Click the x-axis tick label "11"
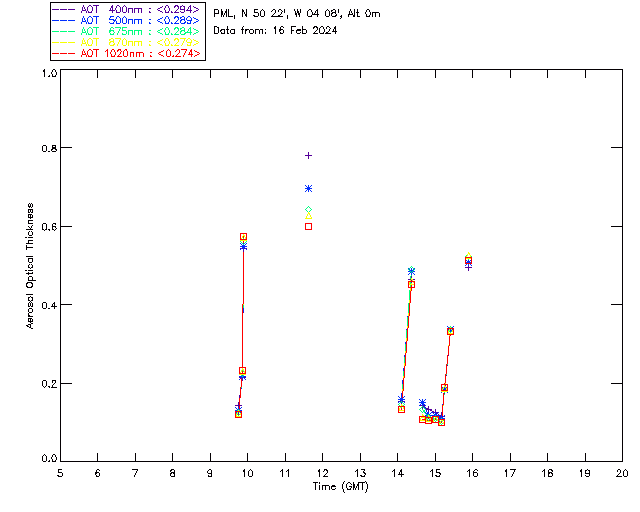This screenshot has width=640, height=512. [285, 473]
